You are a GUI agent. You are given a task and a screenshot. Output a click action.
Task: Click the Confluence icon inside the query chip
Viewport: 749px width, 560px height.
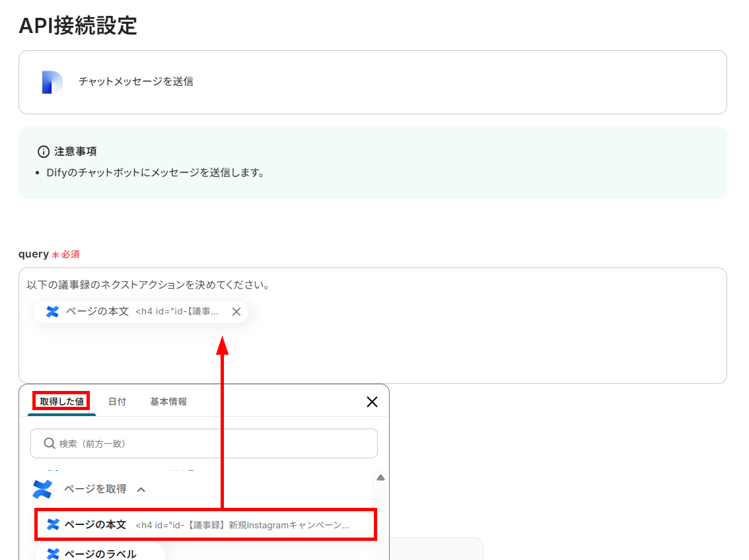53,312
